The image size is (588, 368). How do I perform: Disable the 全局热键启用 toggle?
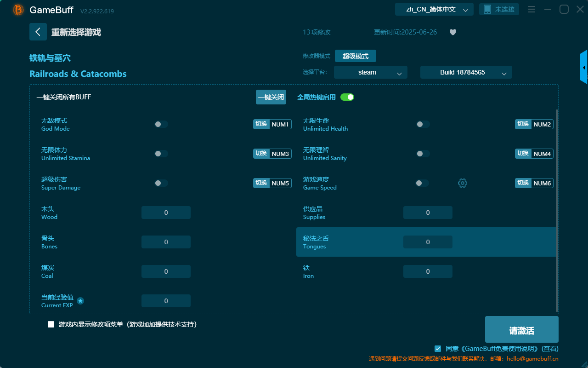[347, 97]
